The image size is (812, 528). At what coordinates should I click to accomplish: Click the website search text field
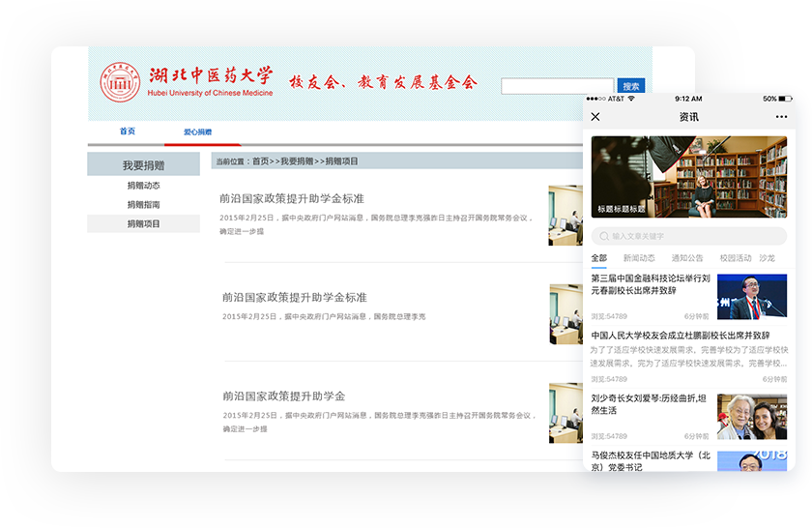click(557, 87)
